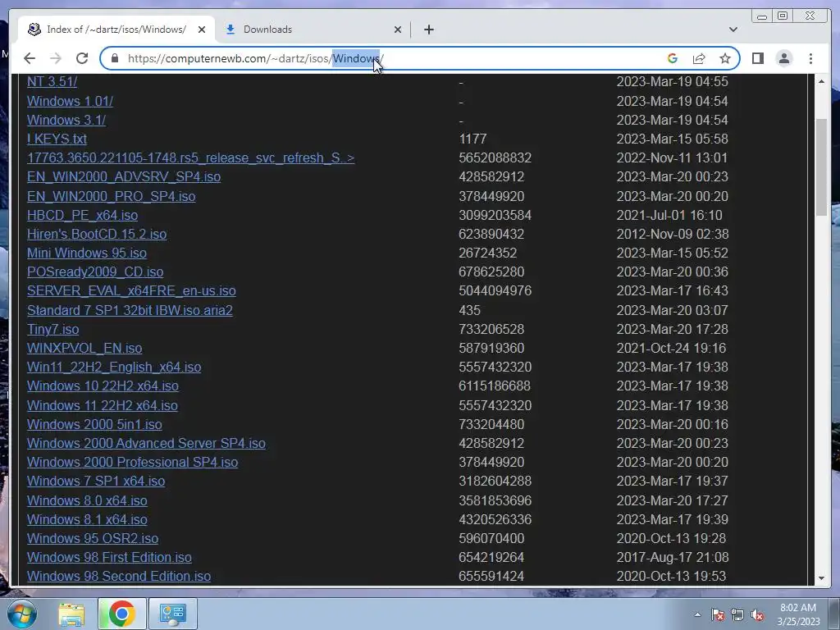View site information via the padlock icon
840x630 pixels.
click(114, 58)
